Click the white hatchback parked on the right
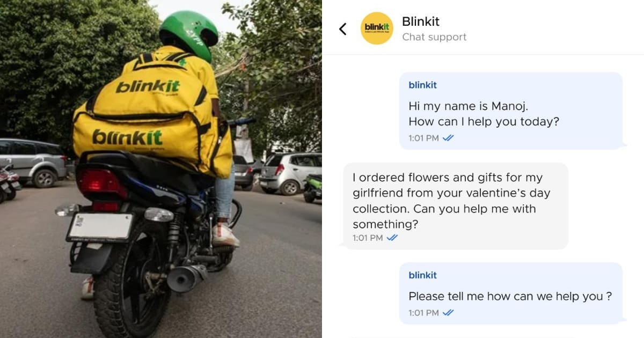The image size is (644, 338). [x=290, y=172]
